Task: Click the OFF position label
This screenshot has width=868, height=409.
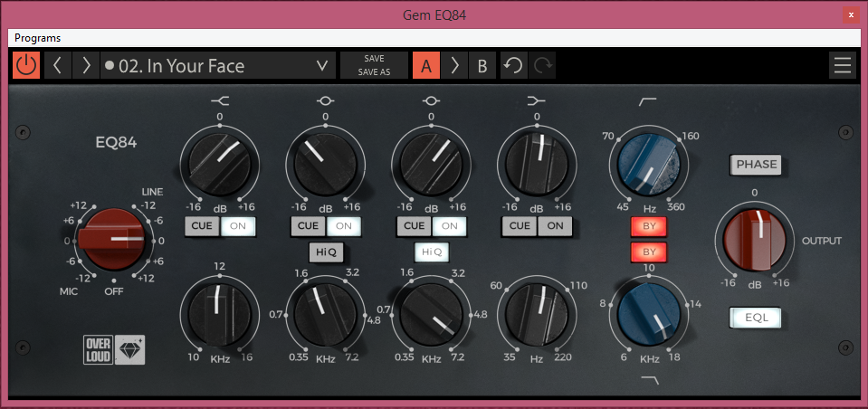Action: 114,291
